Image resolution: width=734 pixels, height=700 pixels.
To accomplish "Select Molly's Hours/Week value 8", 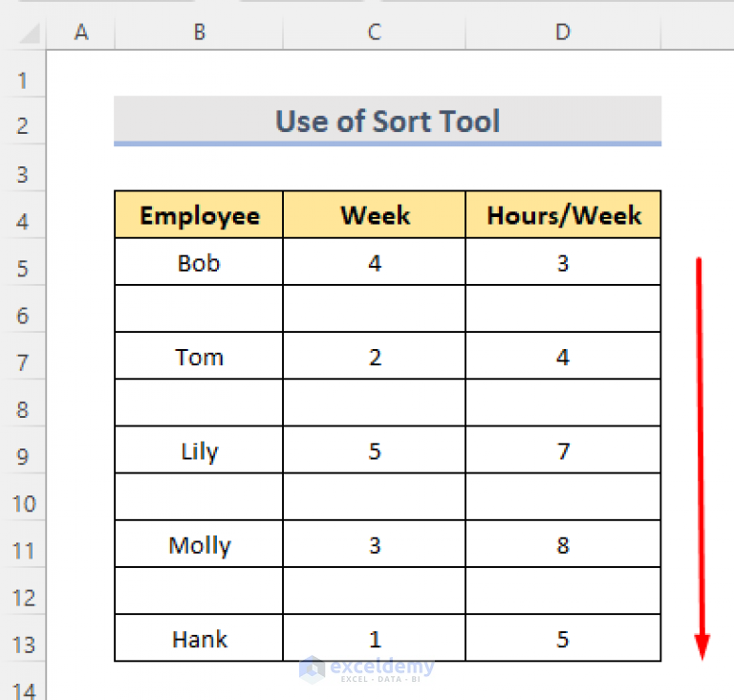I will 563,544.
